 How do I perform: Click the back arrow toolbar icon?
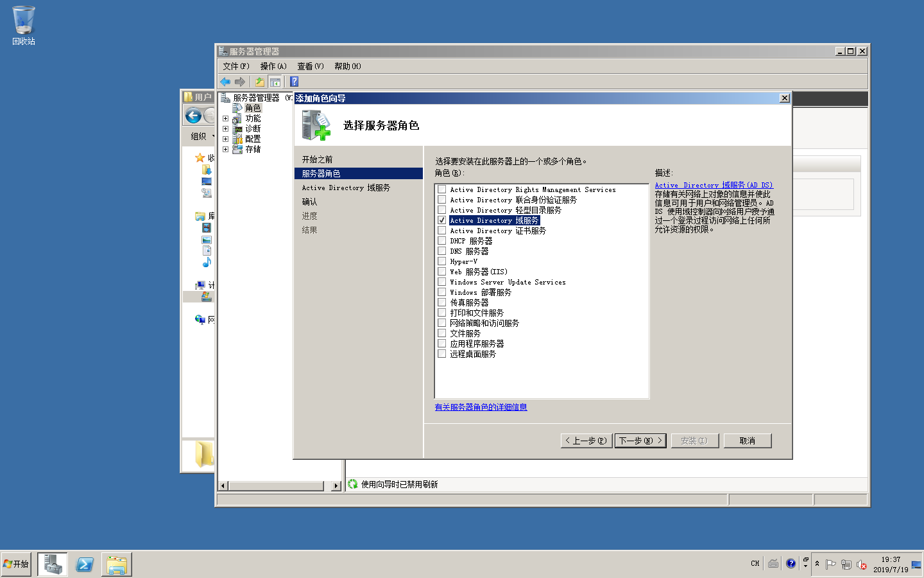225,82
